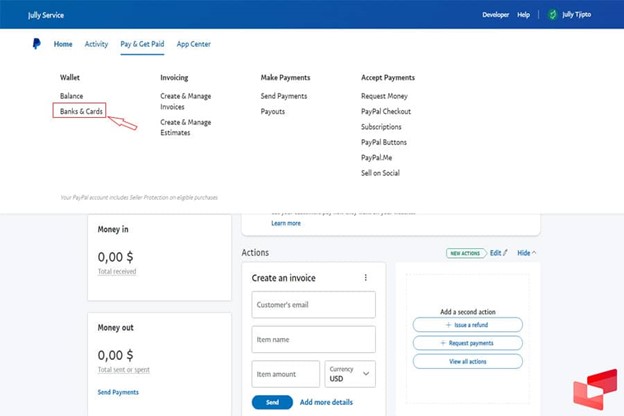Click Issue a refund button
Screen dimensions: 624x416
tap(468, 325)
